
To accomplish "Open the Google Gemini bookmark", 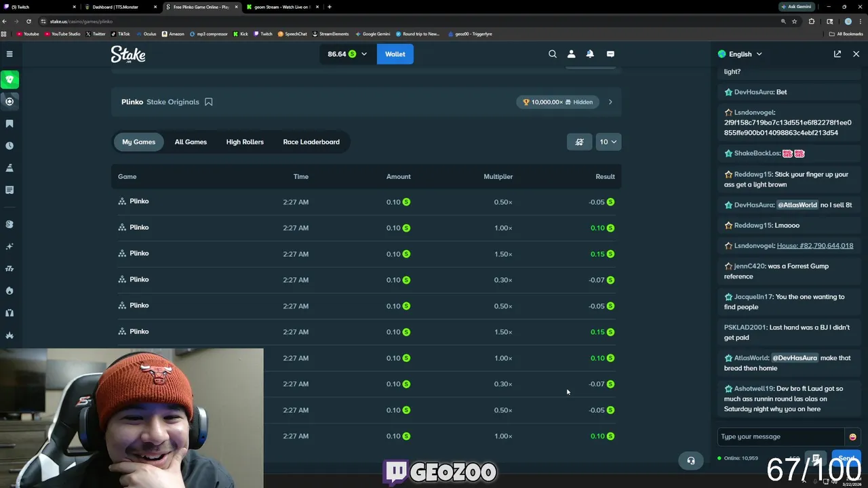I will click(x=373, y=34).
